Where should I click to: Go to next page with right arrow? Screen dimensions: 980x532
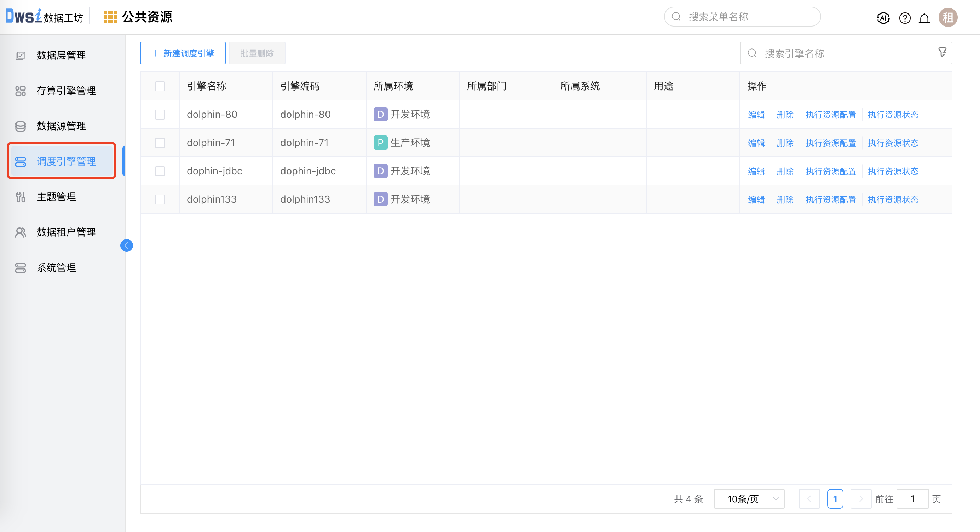pos(861,498)
